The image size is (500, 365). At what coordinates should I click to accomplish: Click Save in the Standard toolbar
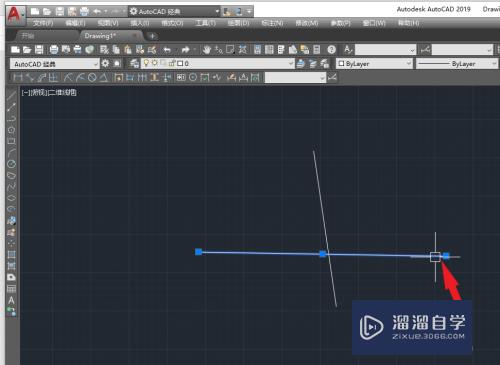[x=39, y=50]
